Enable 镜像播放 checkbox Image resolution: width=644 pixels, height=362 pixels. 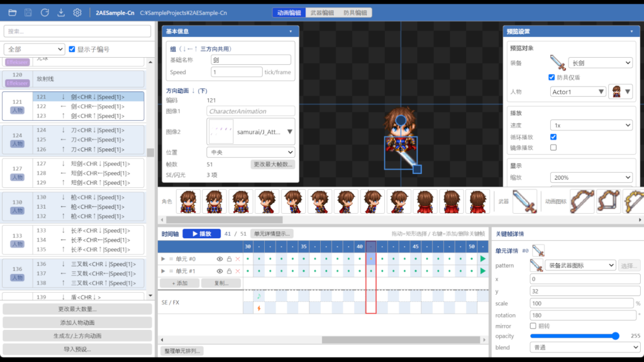(553, 147)
